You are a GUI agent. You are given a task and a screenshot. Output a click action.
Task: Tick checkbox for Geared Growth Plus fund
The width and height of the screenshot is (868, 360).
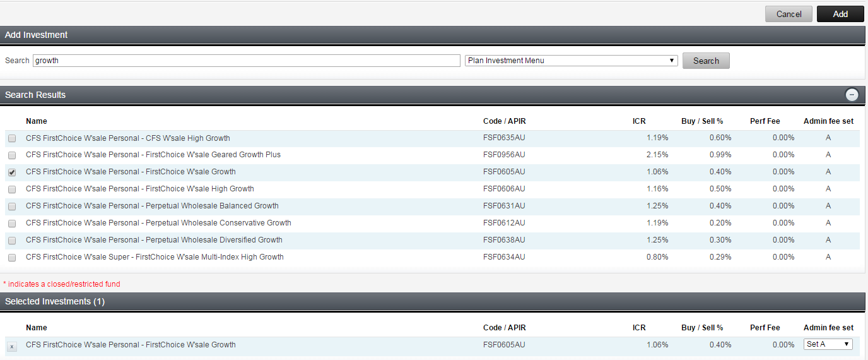(12, 155)
